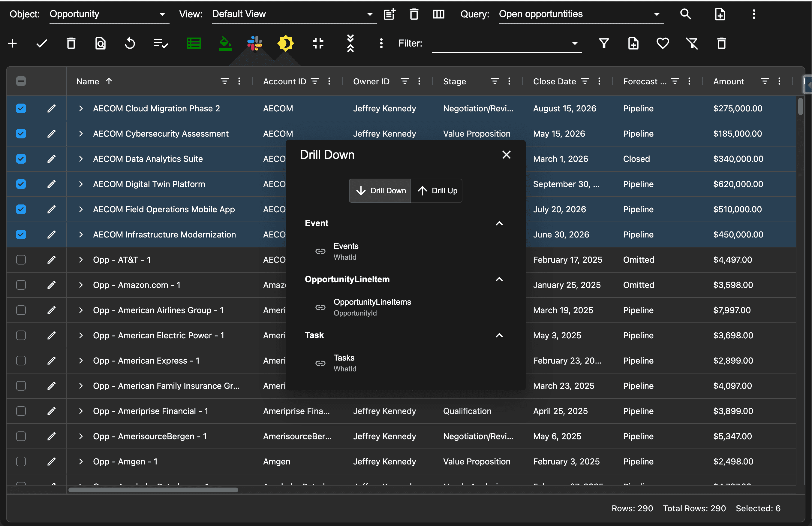Screen dimensions: 812x526
Task: Click the collapse fullscreen arrows icon
Action: pos(318,43)
